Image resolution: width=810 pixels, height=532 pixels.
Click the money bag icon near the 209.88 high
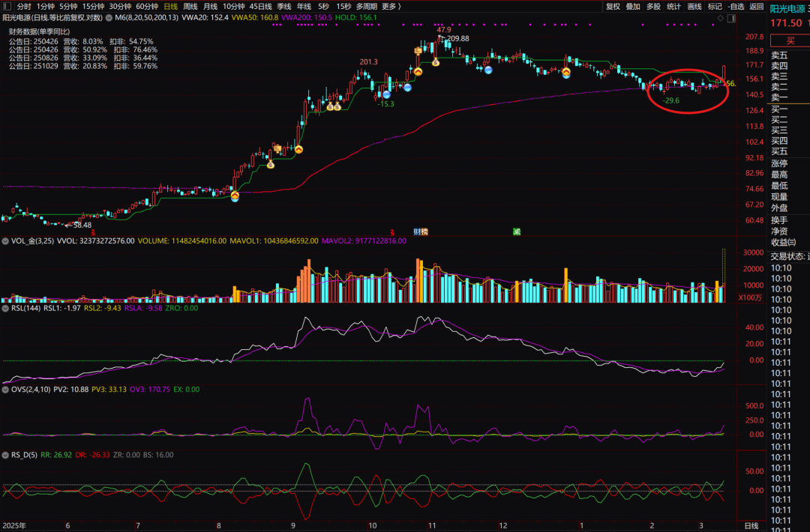click(436, 62)
